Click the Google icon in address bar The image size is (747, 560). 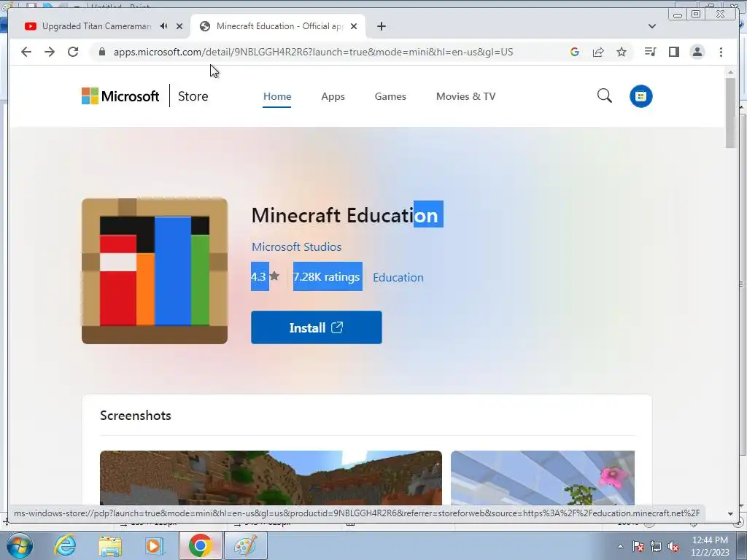tap(575, 52)
